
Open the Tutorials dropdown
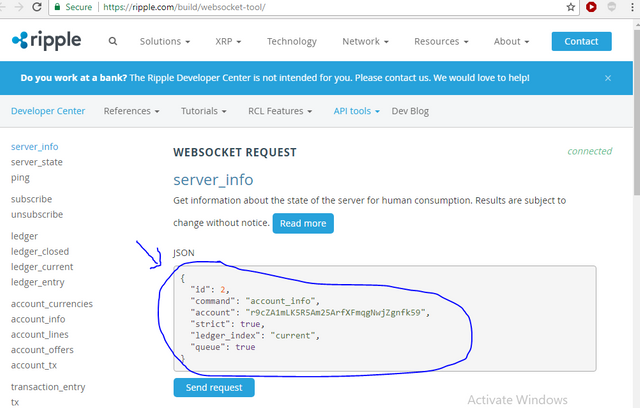click(204, 111)
